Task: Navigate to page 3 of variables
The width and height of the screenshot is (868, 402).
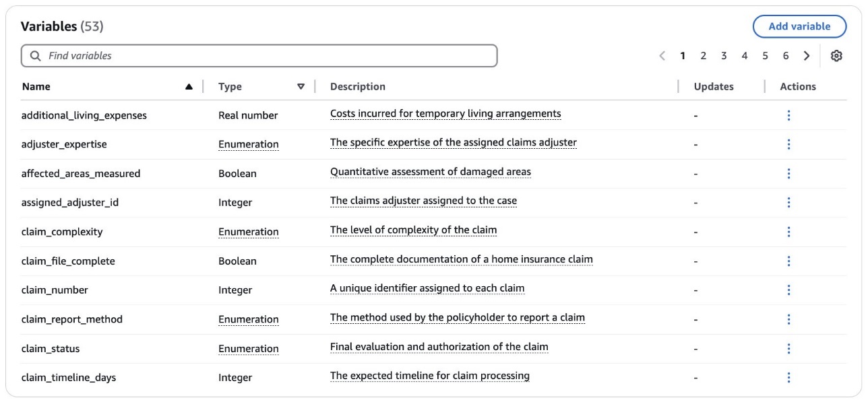Action: [724, 55]
